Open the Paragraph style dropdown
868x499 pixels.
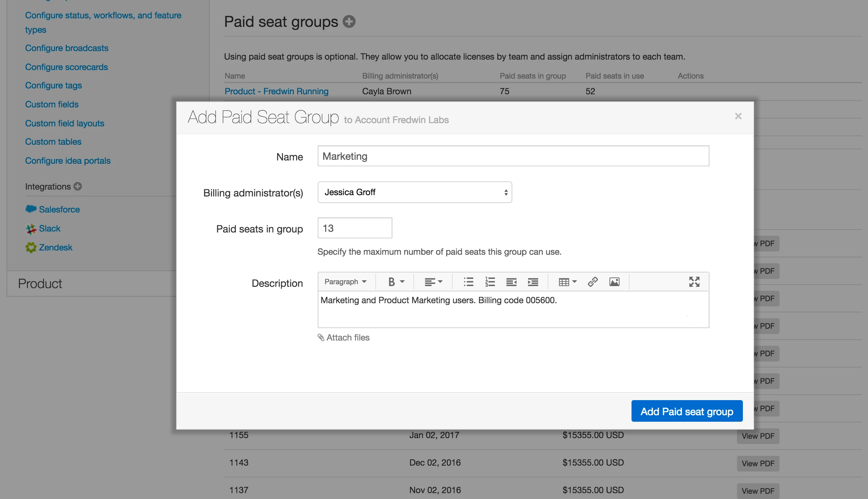coord(345,282)
